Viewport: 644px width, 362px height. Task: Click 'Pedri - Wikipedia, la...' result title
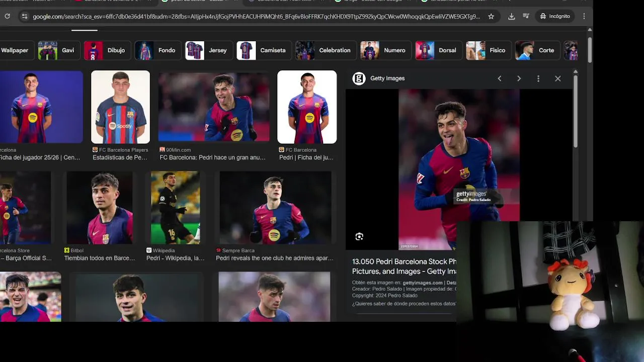coord(175,258)
